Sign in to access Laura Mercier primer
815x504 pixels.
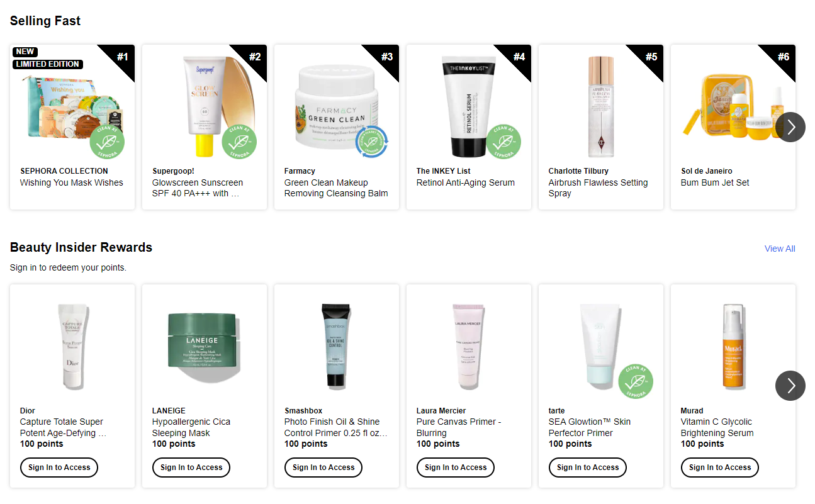[456, 468]
